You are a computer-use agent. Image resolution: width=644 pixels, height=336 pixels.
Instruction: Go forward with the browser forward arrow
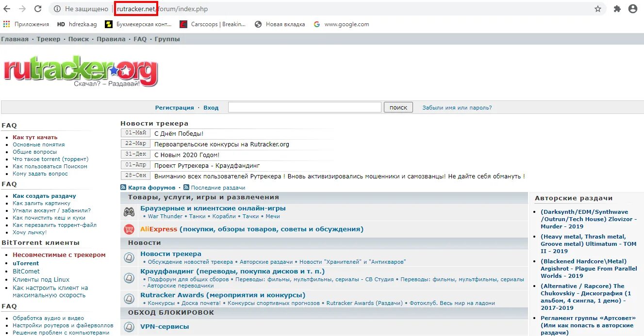coord(22,9)
